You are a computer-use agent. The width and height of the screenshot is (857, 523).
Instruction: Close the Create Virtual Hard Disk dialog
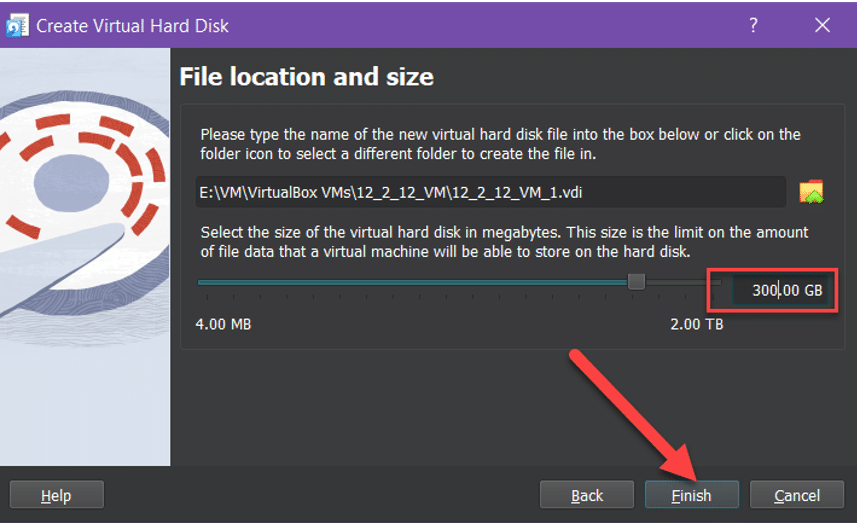[x=822, y=25]
